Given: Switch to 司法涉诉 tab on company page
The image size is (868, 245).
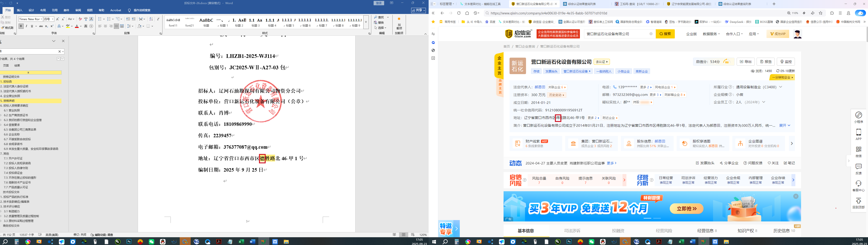Looking at the screenshot, I should coord(572,231).
